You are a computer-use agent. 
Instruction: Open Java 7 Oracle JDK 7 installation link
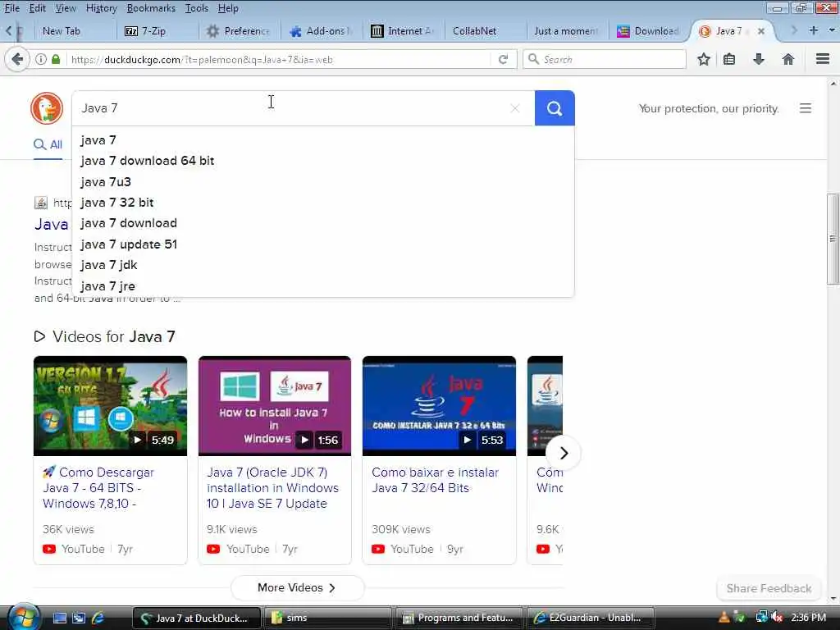click(x=272, y=488)
